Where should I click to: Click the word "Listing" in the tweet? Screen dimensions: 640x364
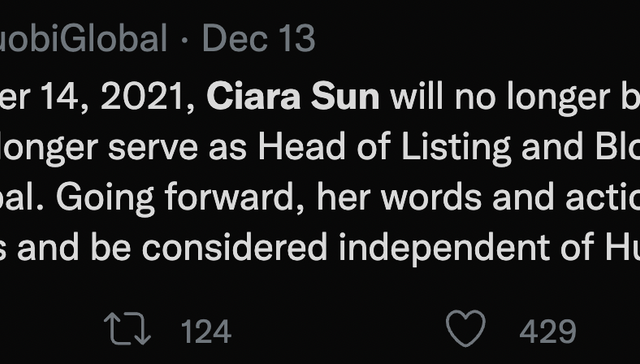(456, 149)
